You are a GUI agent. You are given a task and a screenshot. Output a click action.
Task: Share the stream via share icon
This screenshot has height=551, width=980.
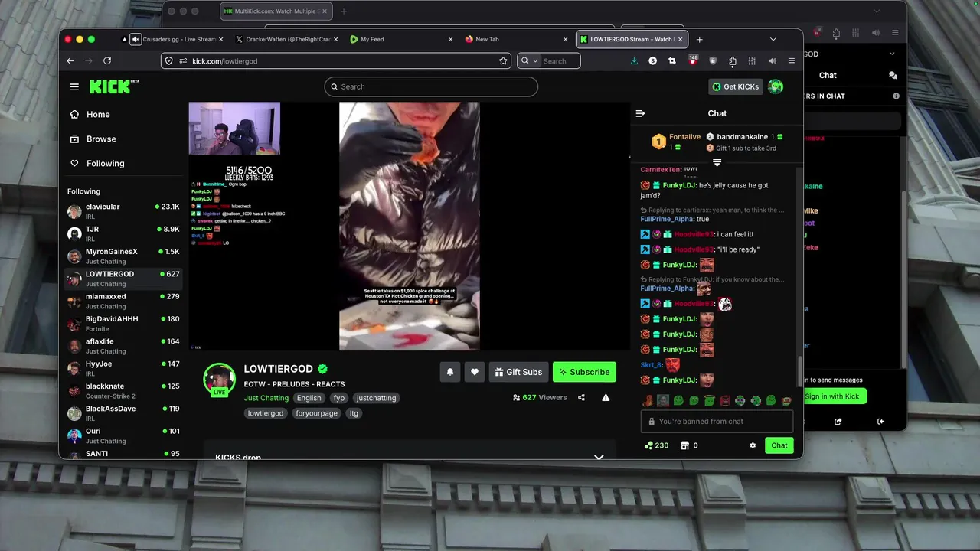coord(581,397)
